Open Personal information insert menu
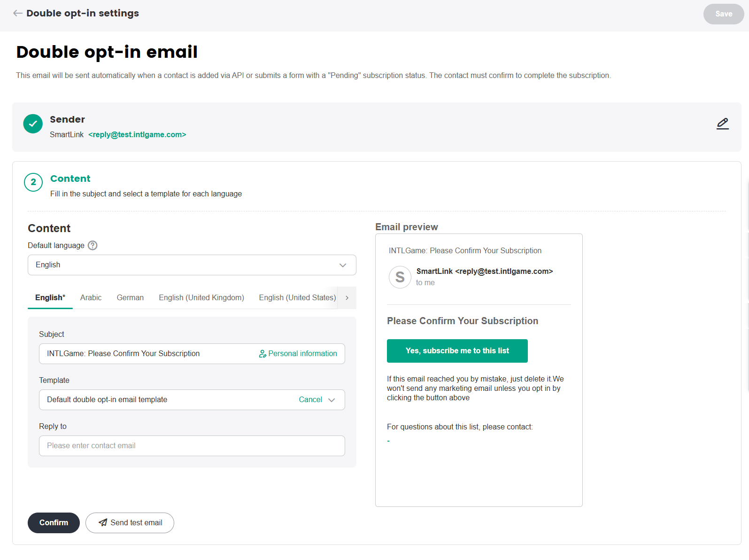This screenshot has height=560, width=749. coord(298,354)
